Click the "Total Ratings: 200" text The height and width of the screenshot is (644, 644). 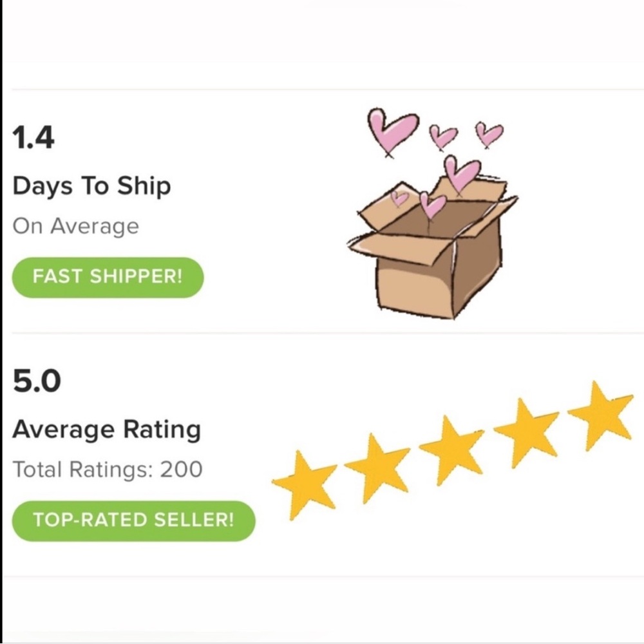[x=108, y=469]
